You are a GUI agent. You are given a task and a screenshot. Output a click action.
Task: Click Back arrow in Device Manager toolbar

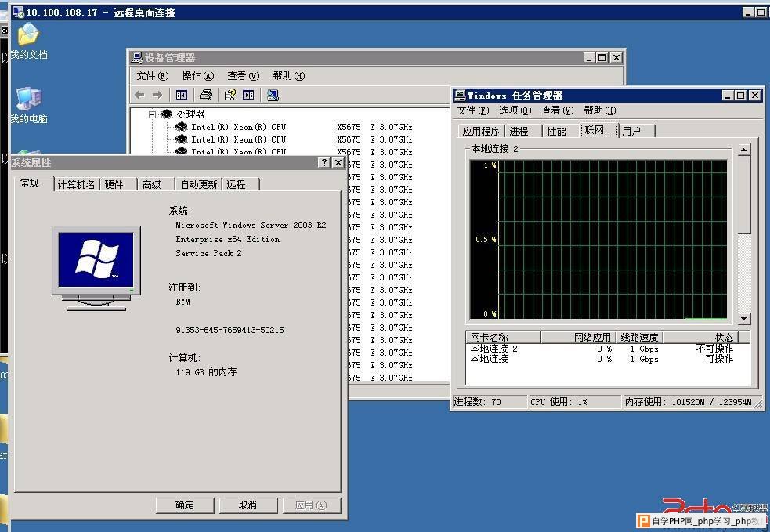point(140,95)
